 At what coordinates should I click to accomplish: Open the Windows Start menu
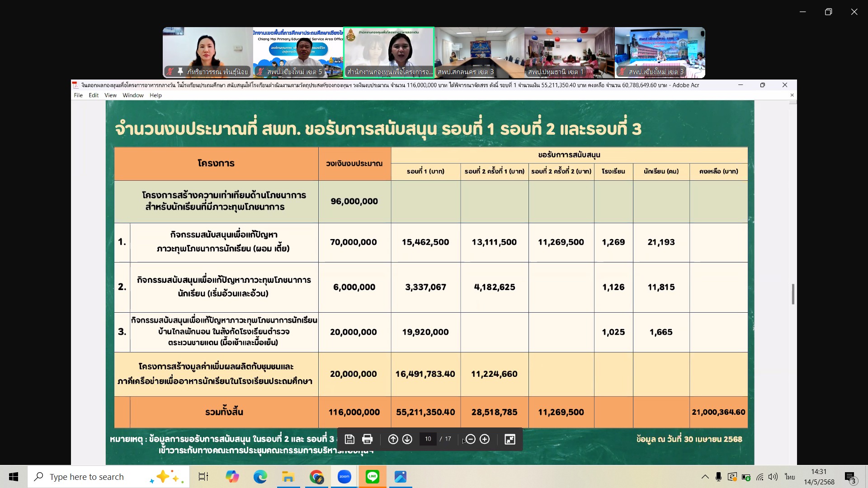(x=14, y=477)
